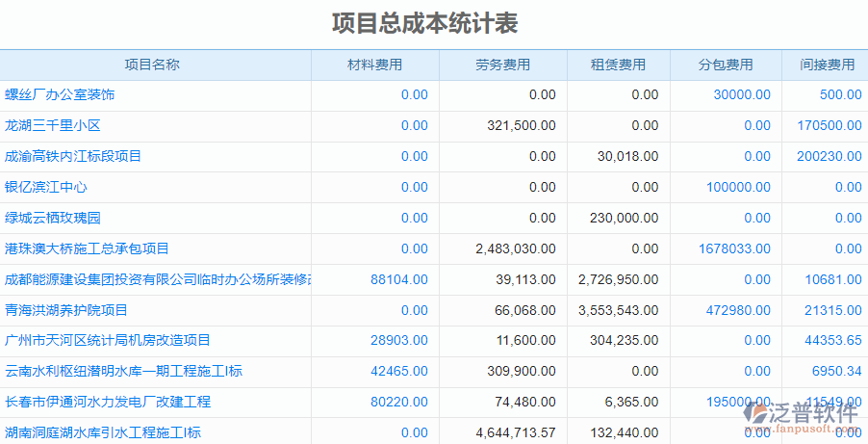
Task: Click the 分包费用 column header
Action: click(x=726, y=65)
